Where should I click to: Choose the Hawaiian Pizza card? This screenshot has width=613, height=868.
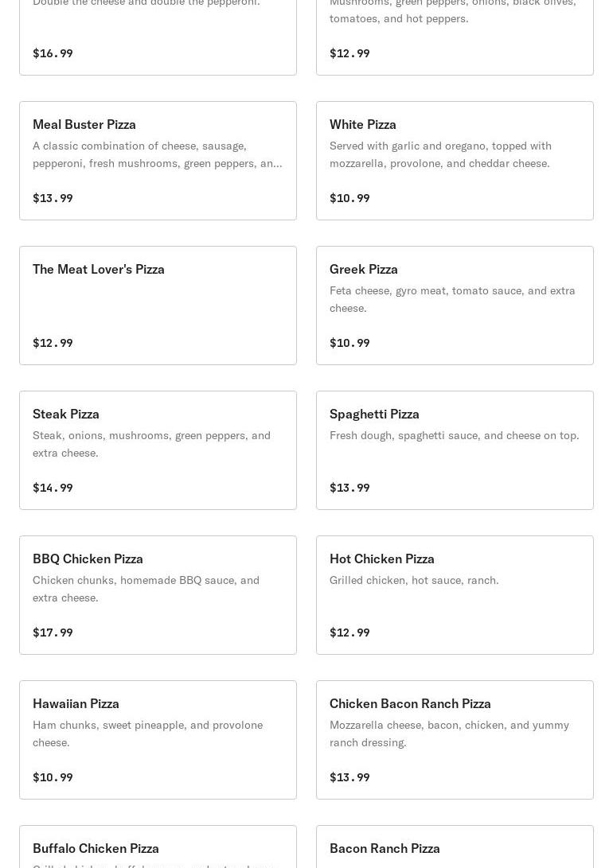[158, 739]
